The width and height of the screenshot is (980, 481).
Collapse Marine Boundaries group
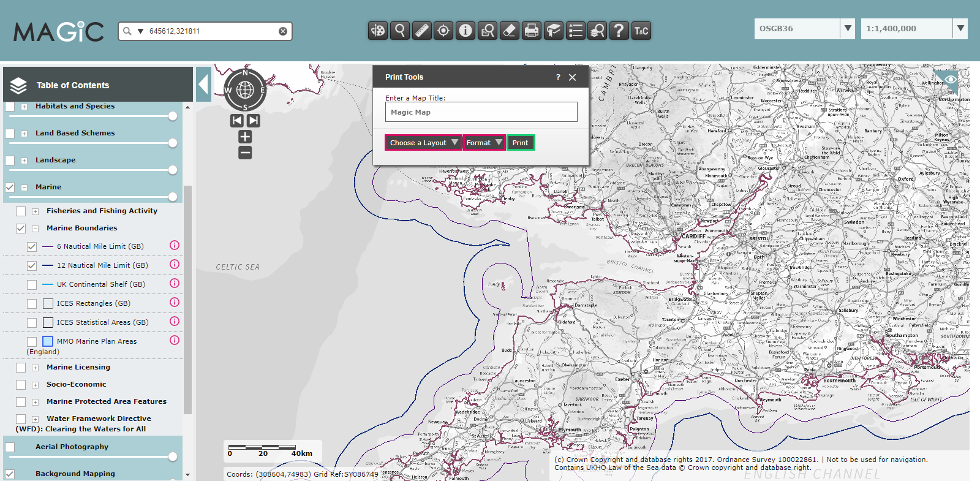[35, 229]
